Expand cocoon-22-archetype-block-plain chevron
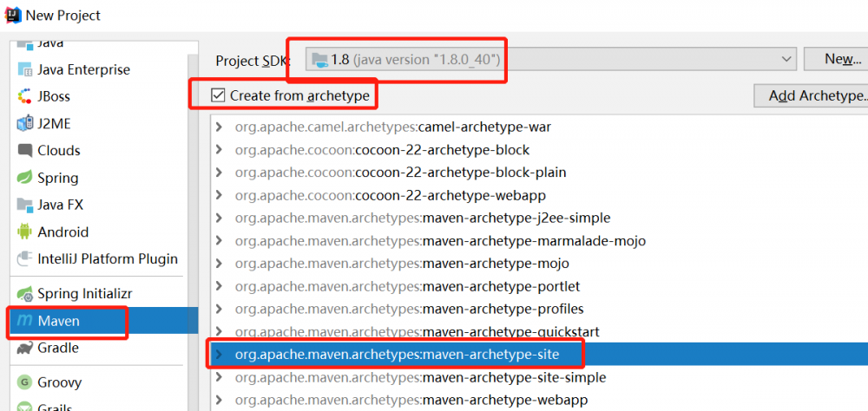 [x=220, y=173]
